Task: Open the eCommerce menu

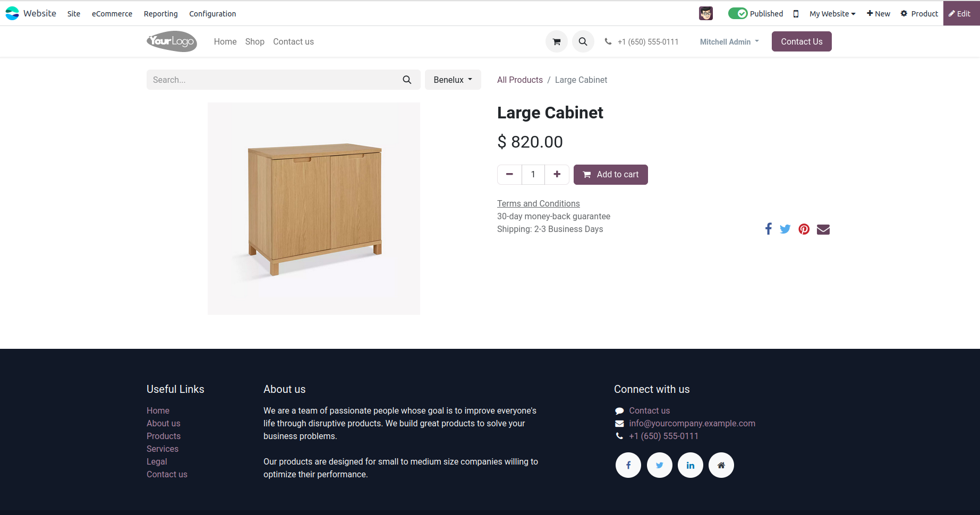Action: click(112, 14)
